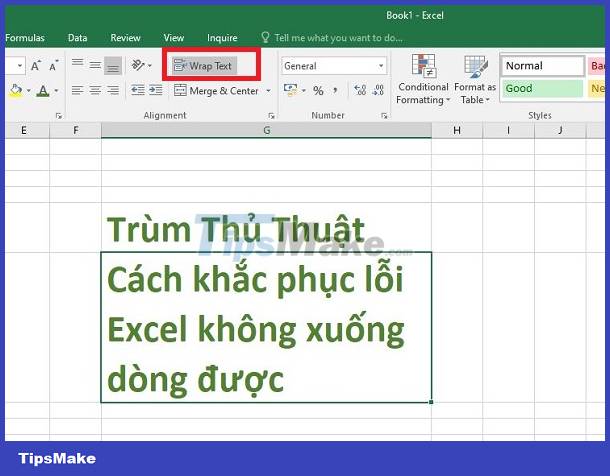Open Merge & Center dropdown arrow
Image resolution: width=610 pixels, height=476 pixels.
[x=268, y=91]
